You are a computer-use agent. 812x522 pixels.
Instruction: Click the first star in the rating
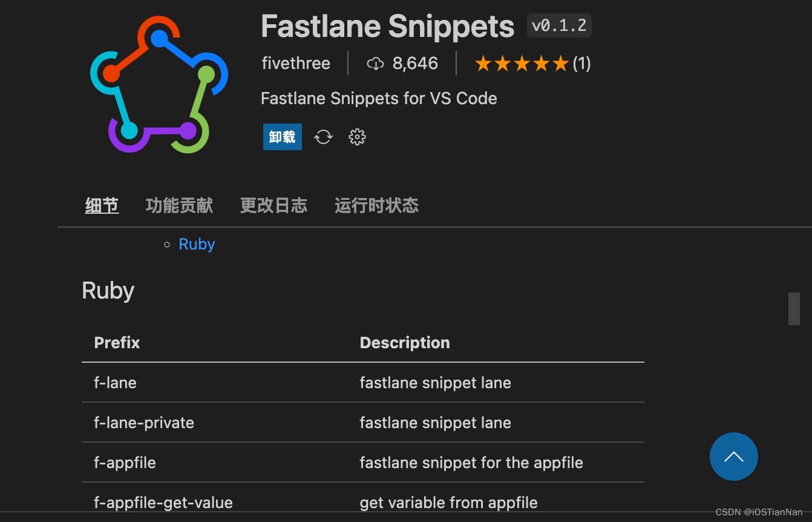pos(482,62)
